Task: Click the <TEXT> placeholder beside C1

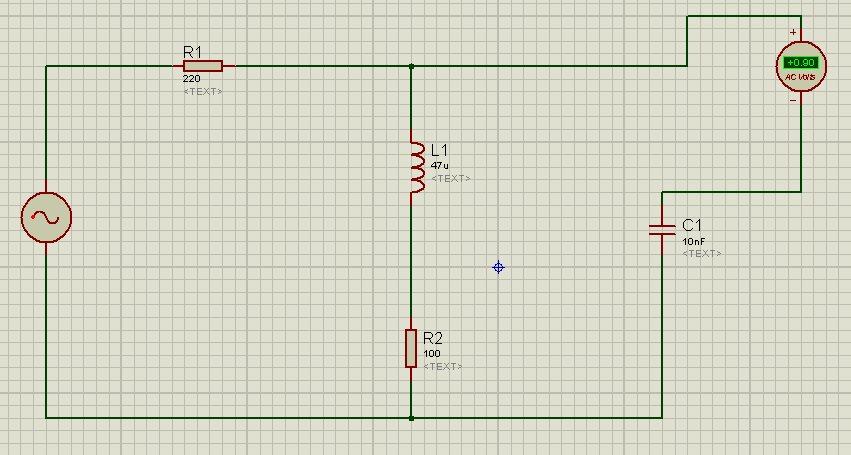Action: point(702,254)
